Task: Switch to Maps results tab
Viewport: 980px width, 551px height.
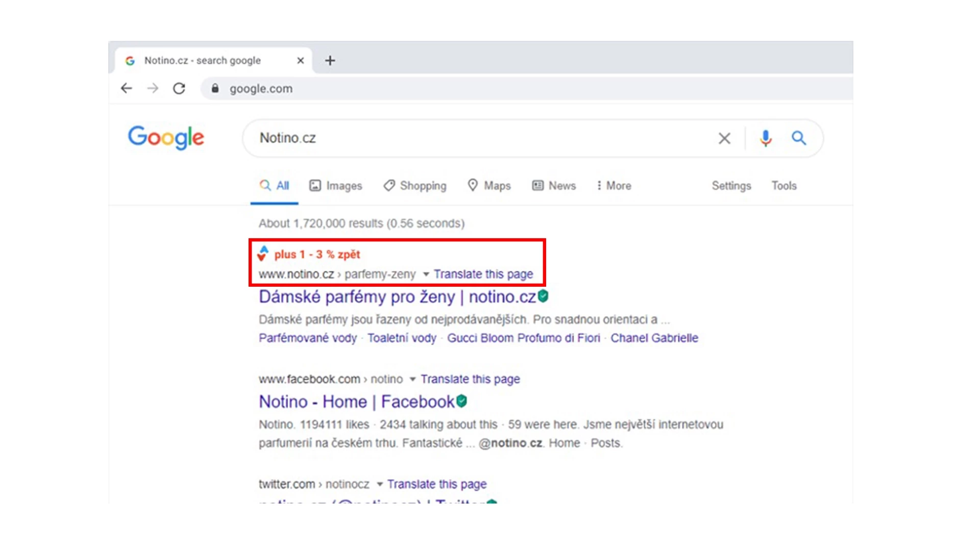Action: [x=489, y=186]
